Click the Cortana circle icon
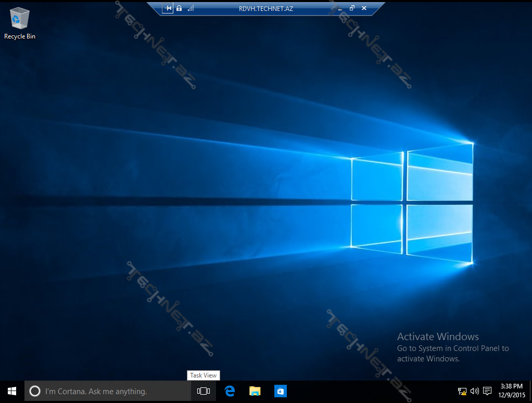Viewport: 532px width, 403px height. tap(35, 391)
